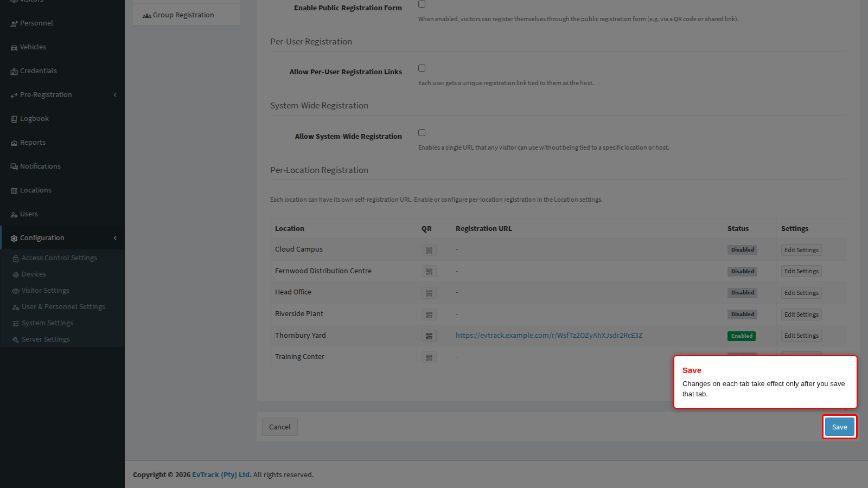
Task: Open QR code for Head Office
Action: click(429, 293)
